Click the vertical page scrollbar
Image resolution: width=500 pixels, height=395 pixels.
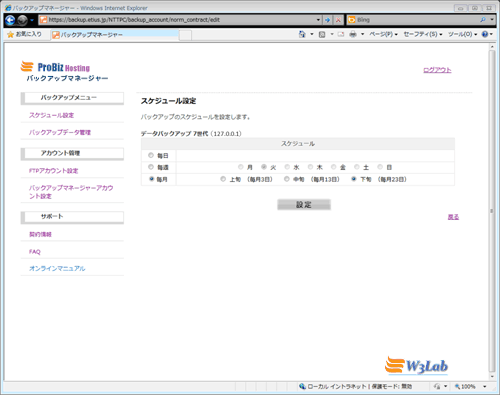tap(492, 212)
